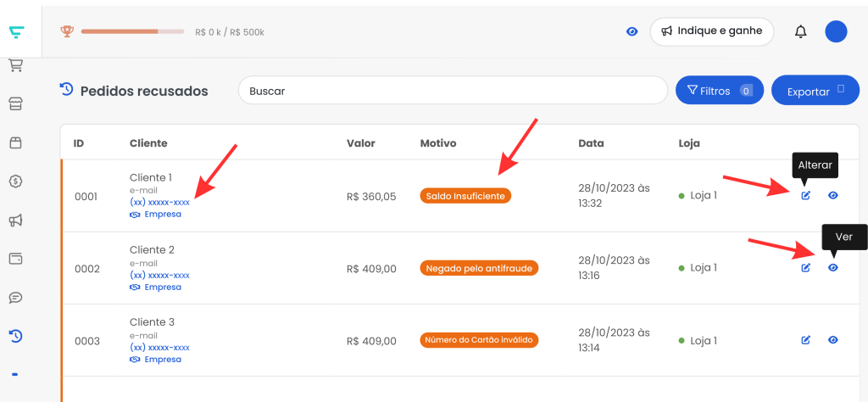Open the shopping cart sidebar icon

tap(16, 66)
